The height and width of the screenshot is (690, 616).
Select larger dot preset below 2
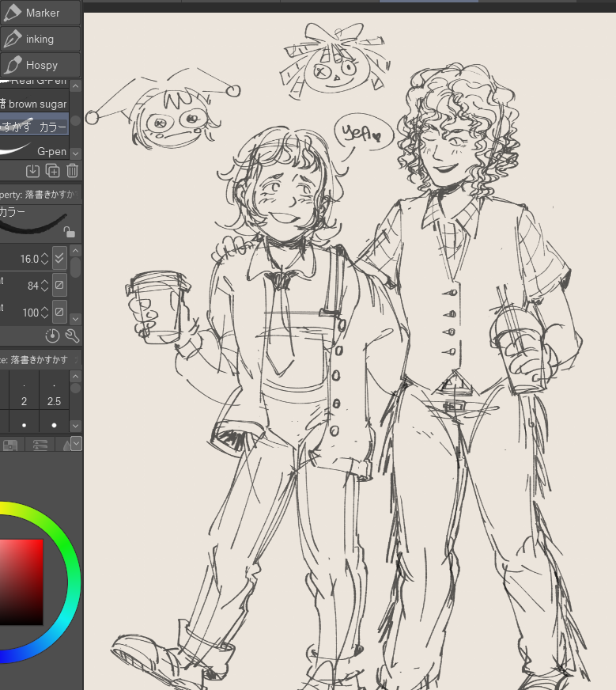25,423
